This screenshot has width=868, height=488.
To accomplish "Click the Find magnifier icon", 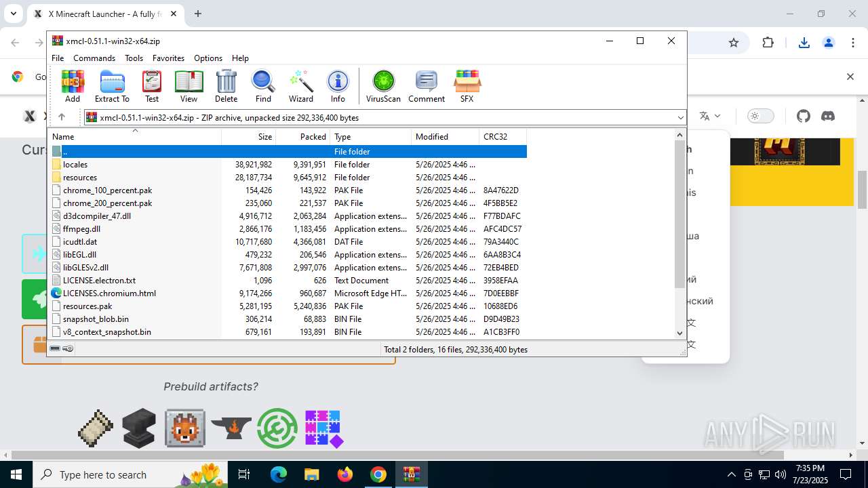I will (x=263, y=86).
